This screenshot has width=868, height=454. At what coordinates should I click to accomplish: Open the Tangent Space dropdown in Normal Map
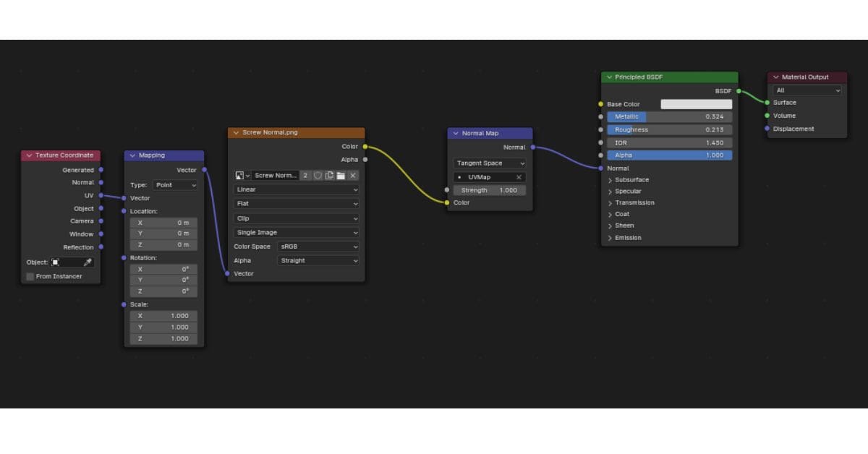click(x=489, y=163)
